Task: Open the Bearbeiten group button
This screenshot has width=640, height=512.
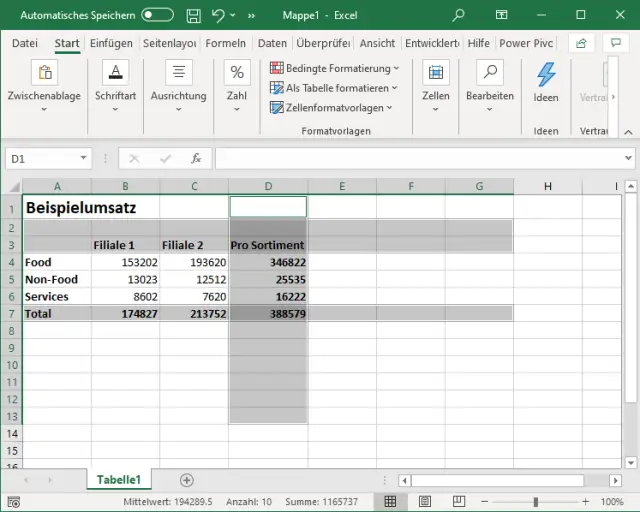Action: point(489,85)
